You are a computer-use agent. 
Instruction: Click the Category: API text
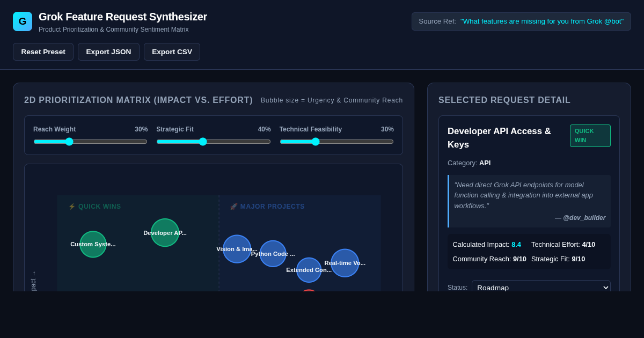tap(469, 163)
